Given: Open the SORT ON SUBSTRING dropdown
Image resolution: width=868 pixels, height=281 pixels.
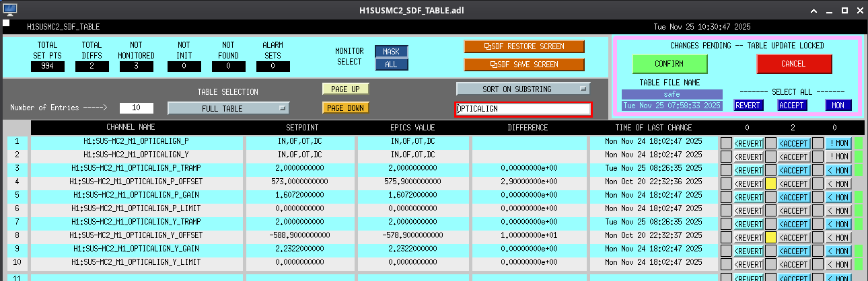Looking at the screenshot, I should coord(523,89).
